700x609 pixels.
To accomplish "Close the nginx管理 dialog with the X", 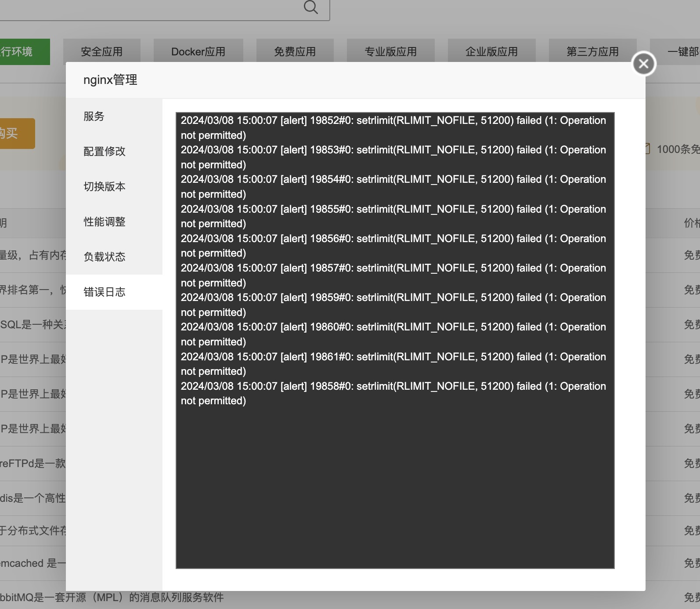I will 644,64.
